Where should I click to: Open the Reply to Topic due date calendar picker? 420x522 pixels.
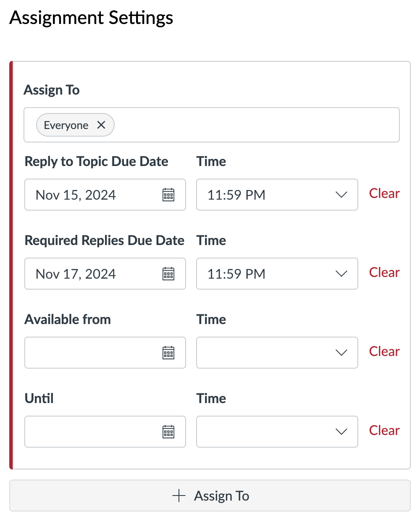(x=168, y=195)
